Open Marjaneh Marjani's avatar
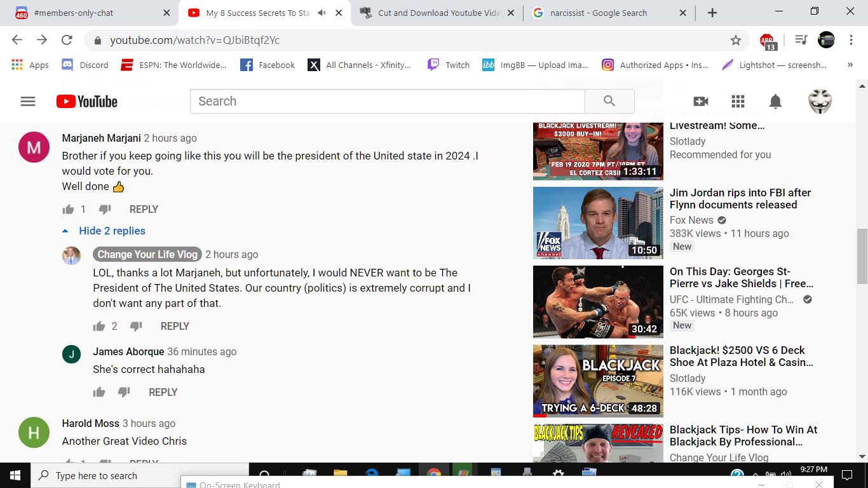The height and width of the screenshot is (488, 868). 34,147
